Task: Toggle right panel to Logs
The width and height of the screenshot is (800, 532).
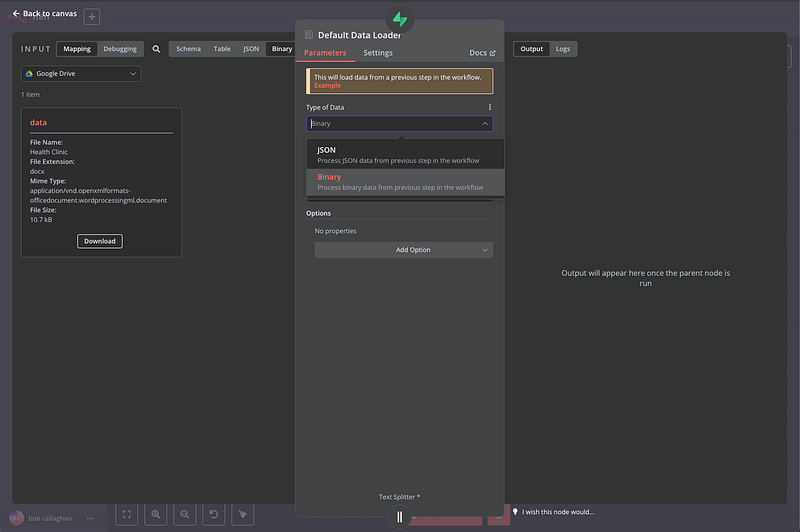Action: pyautogui.click(x=563, y=48)
